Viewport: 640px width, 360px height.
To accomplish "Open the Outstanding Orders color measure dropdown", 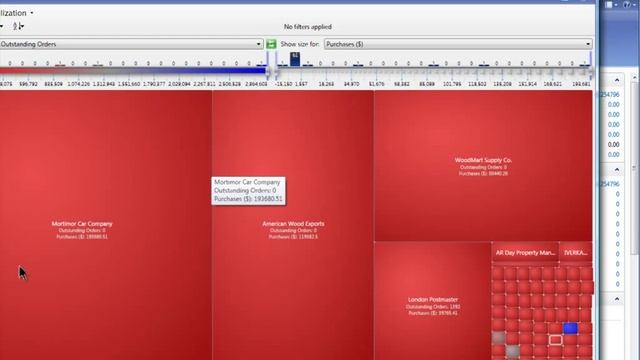I will point(131,44).
